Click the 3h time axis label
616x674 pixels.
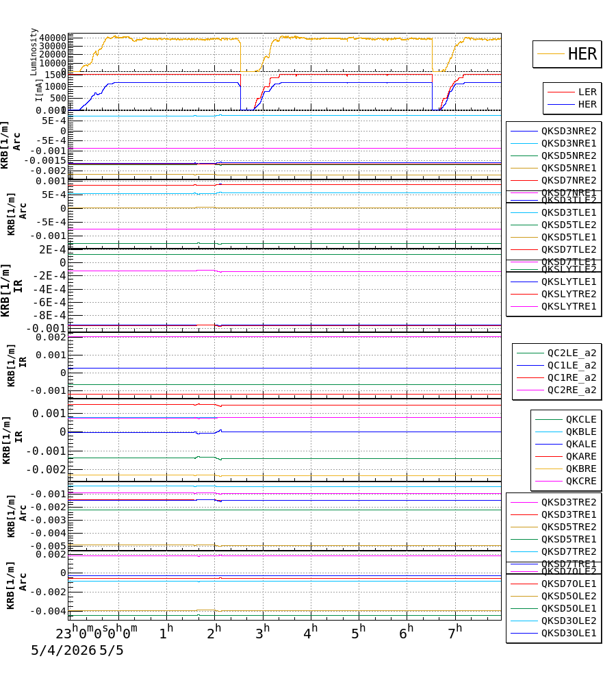tap(262, 632)
